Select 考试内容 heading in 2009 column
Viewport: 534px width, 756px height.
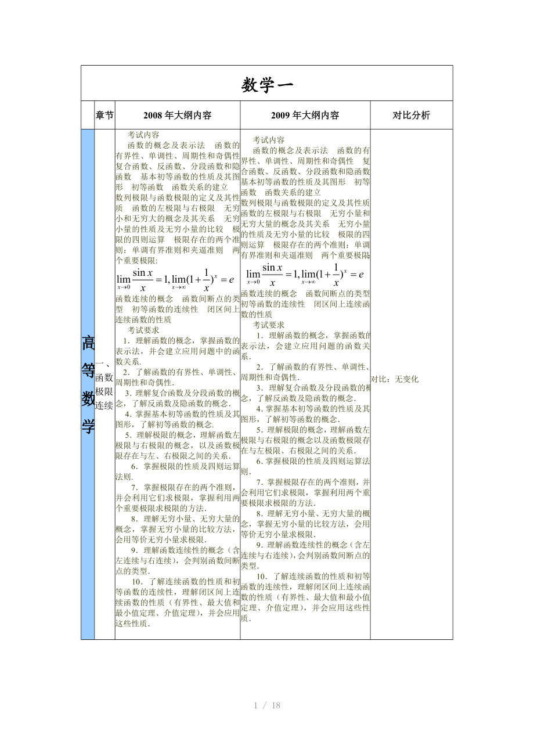269,140
